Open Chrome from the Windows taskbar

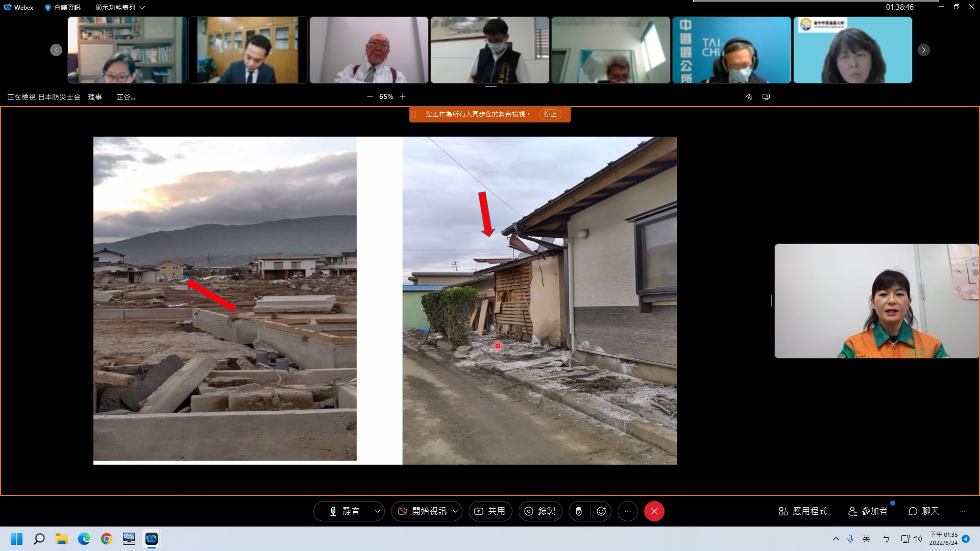[x=106, y=539]
